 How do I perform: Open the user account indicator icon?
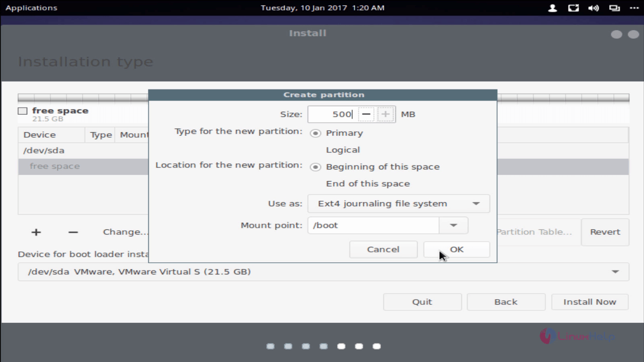pos(552,8)
